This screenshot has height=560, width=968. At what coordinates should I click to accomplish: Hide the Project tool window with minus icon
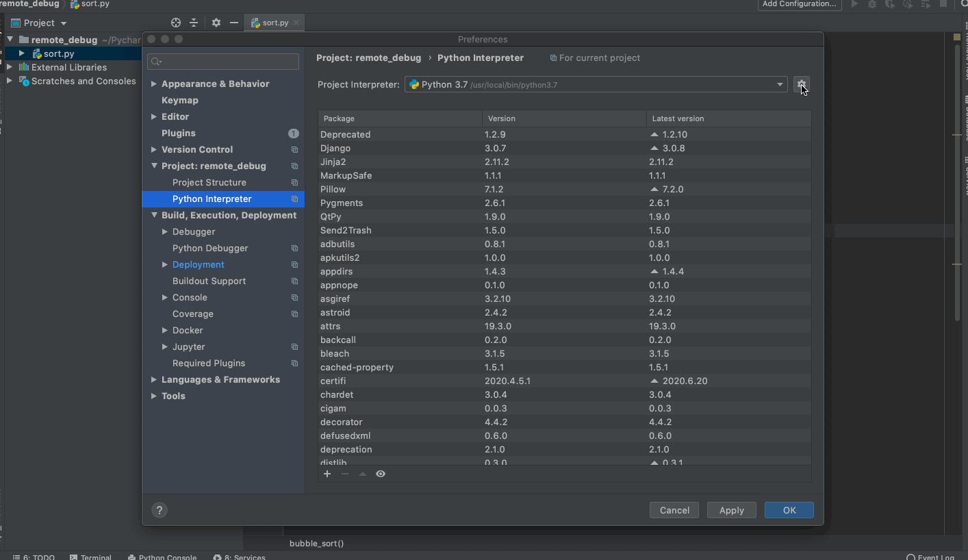coord(234,23)
